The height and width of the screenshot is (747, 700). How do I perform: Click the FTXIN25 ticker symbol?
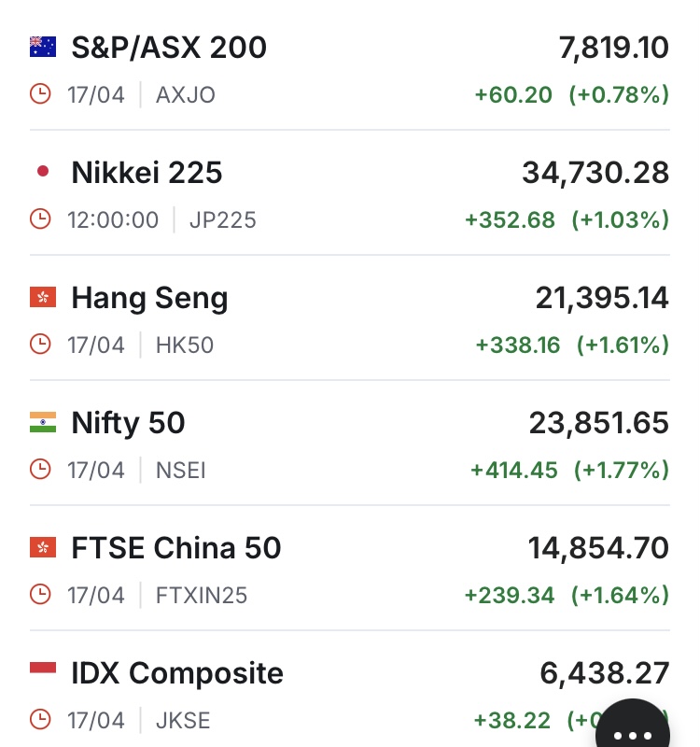pos(202,595)
